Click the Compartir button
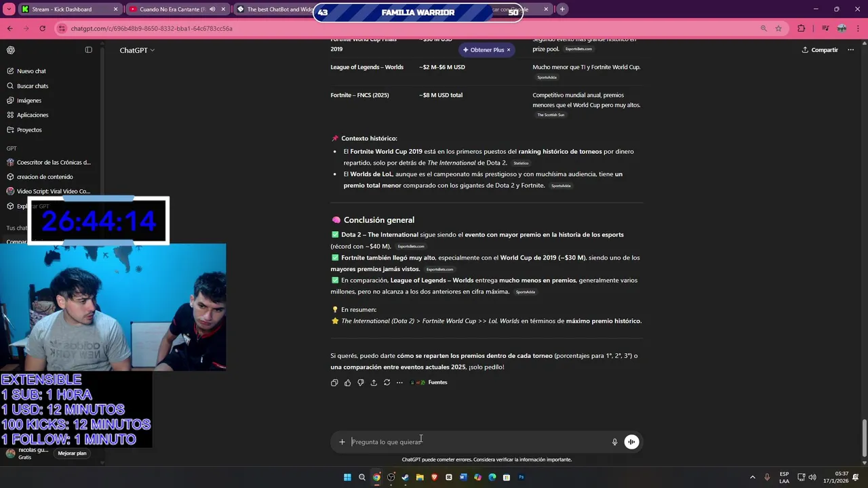Viewport: 868px width, 488px height. click(820, 50)
